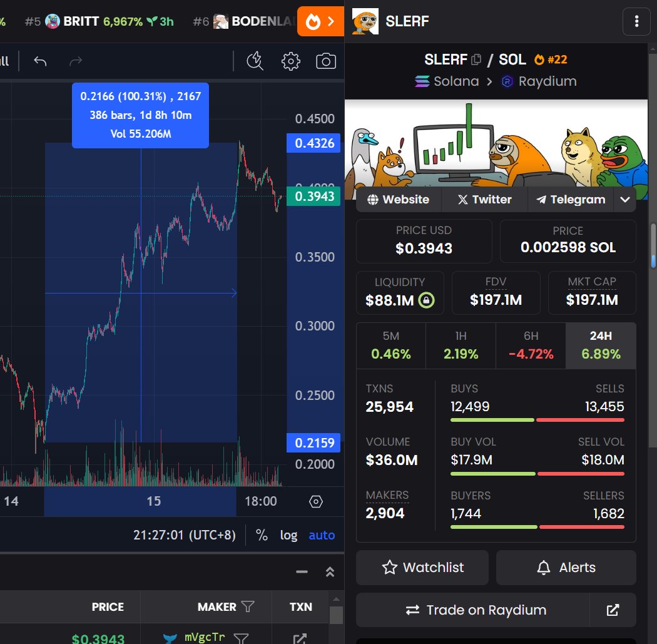Click the 18:00 time axis label
Screen dimensions: 657x644
click(261, 501)
